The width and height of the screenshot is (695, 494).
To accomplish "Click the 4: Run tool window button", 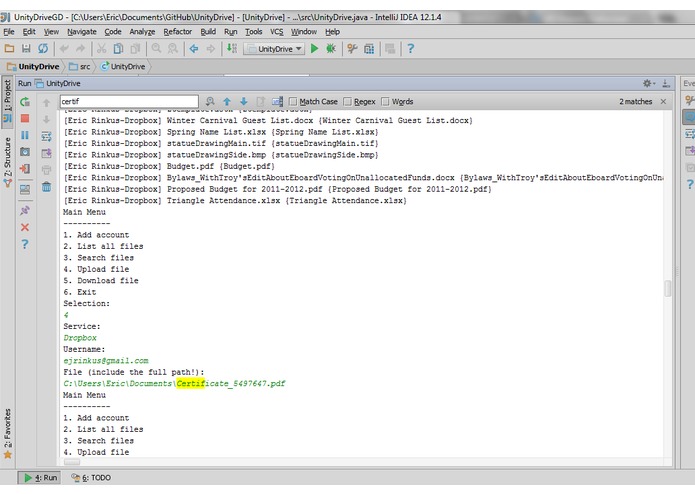I will (40, 478).
